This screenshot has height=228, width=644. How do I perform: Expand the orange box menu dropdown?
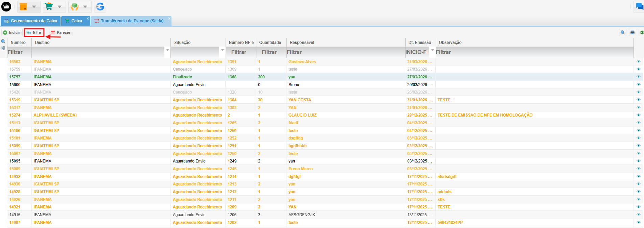34,7
